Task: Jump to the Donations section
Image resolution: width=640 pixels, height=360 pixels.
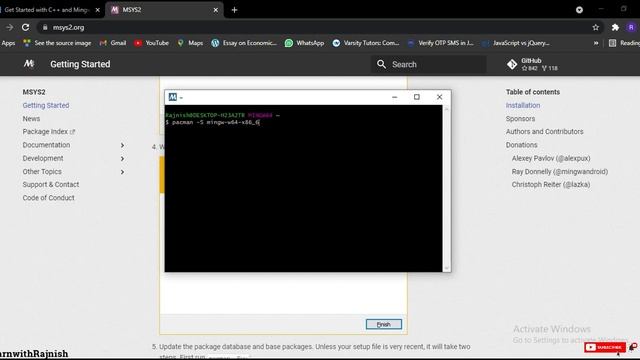Action: click(x=522, y=145)
